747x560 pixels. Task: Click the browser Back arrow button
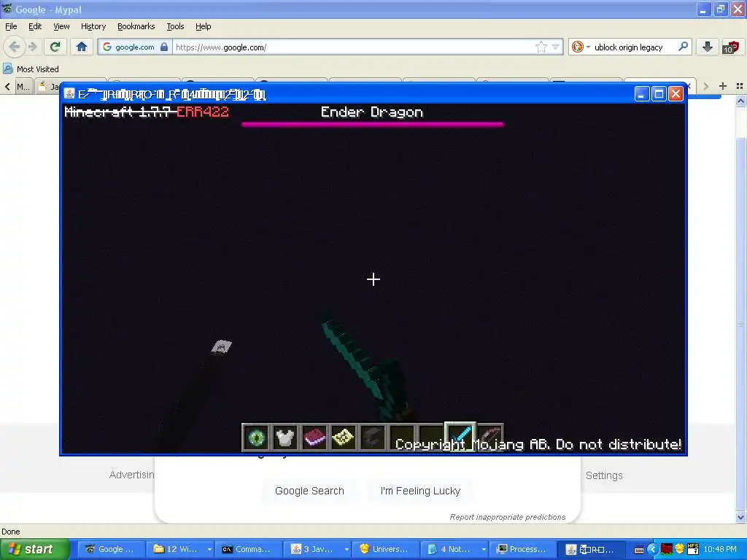(15, 47)
